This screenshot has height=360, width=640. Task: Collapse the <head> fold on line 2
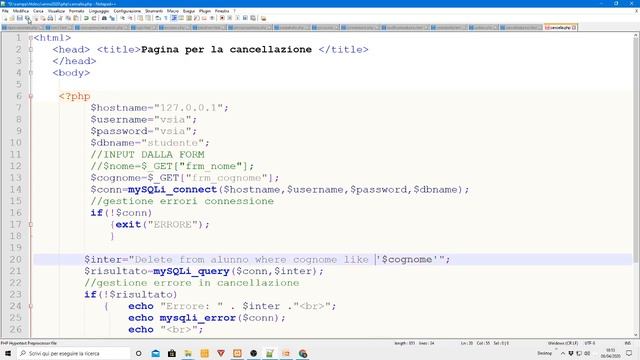[31, 49]
